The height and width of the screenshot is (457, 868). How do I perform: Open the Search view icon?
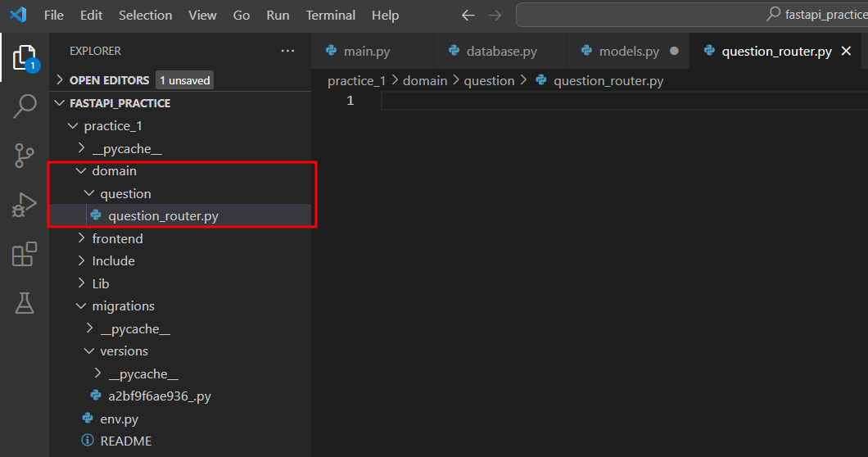point(25,106)
